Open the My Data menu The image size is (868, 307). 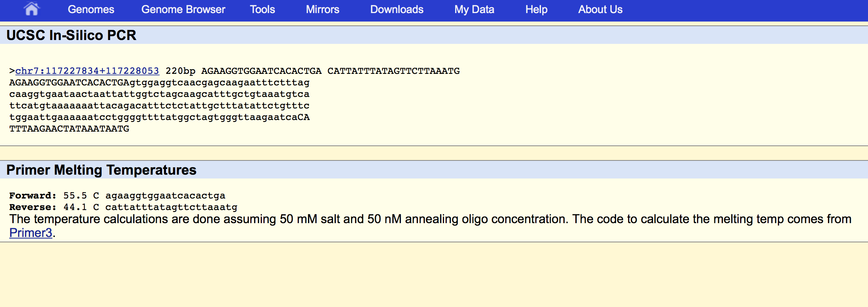pos(474,10)
